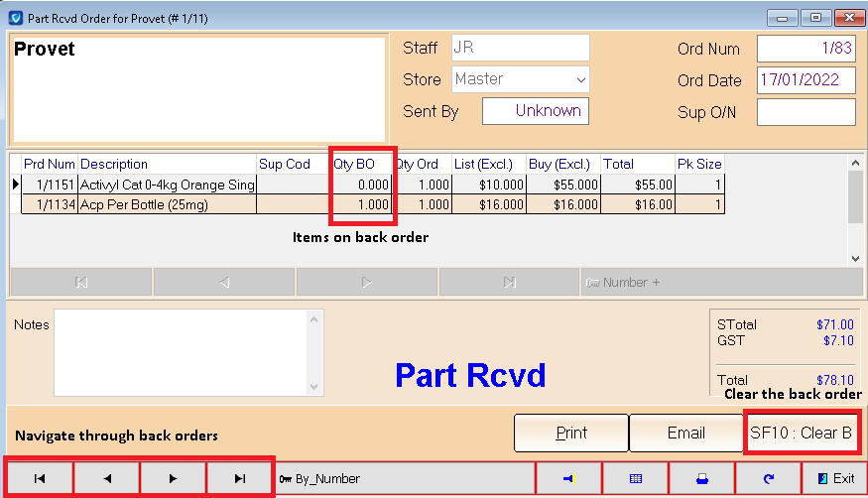The height and width of the screenshot is (498, 868).
Task: Clear the back order with SF10
Action: 801,433
